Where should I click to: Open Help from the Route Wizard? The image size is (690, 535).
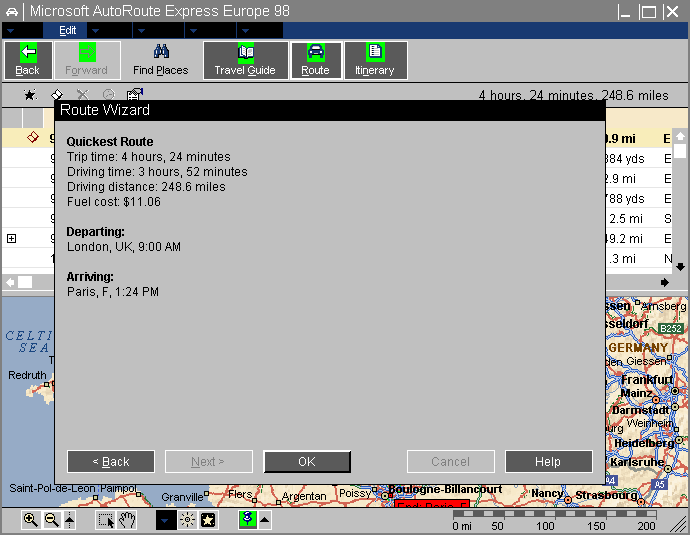click(548, 462)
